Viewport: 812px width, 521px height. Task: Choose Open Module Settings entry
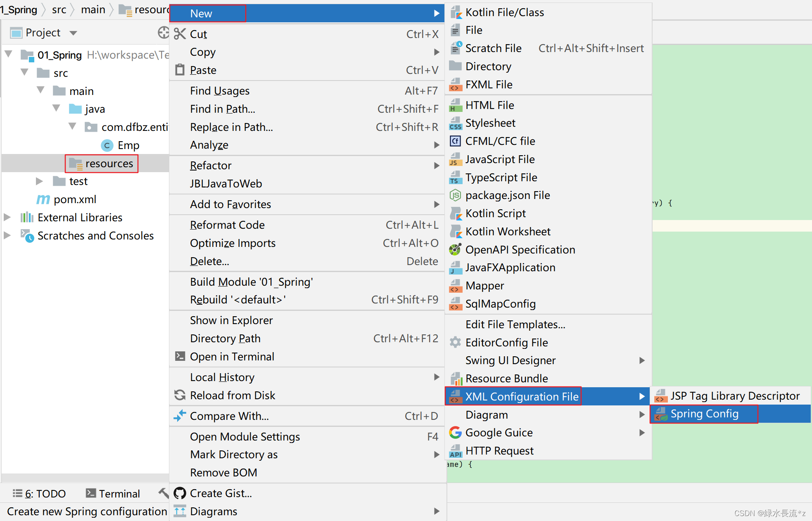click(x=307, y=437)
